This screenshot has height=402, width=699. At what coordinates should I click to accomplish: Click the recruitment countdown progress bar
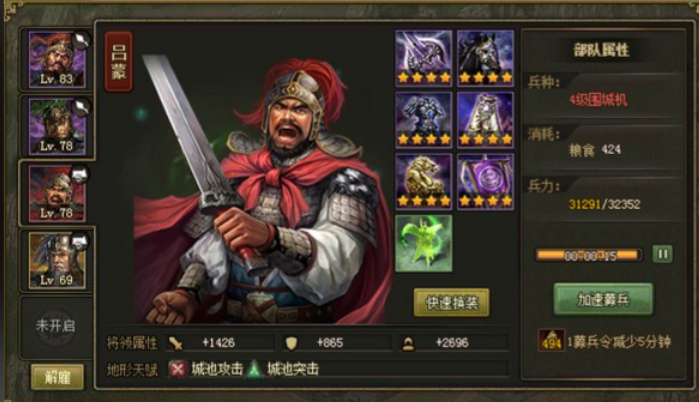click(589, 255)
